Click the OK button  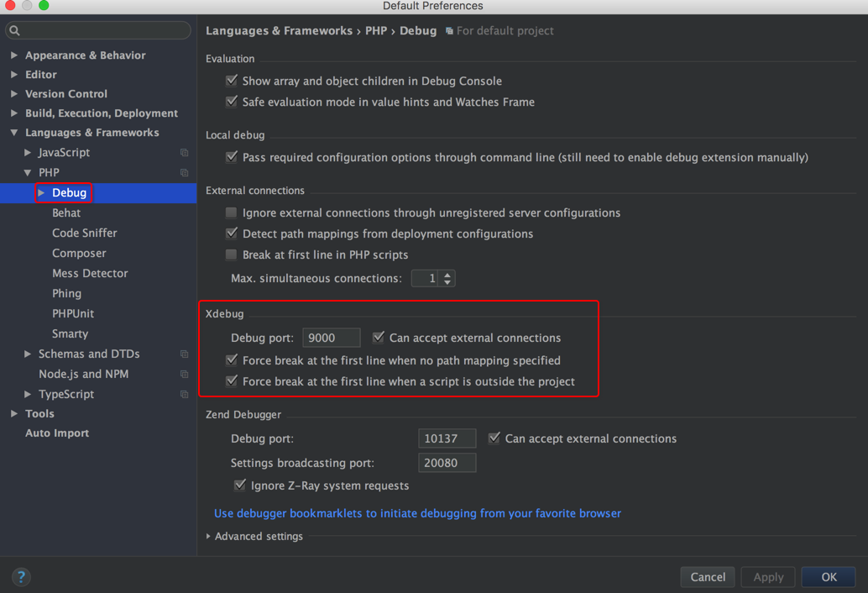click(829, 577)
